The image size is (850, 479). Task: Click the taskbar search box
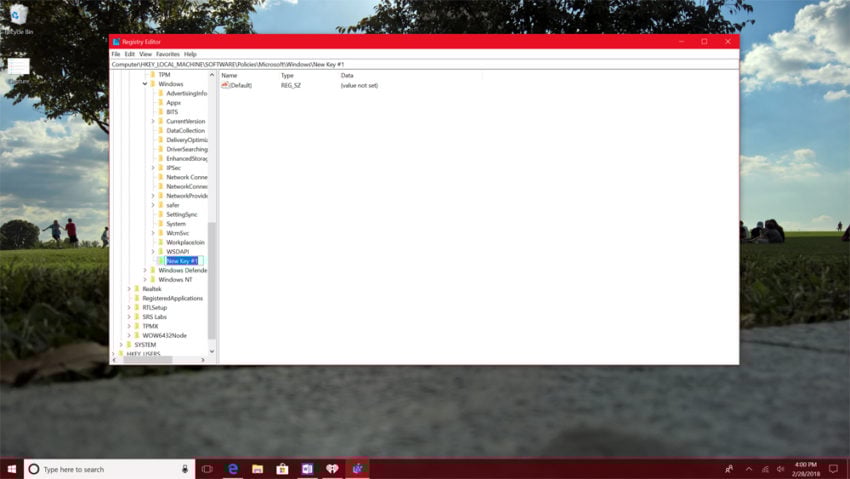pyautogui.click(x=108, y=469)
